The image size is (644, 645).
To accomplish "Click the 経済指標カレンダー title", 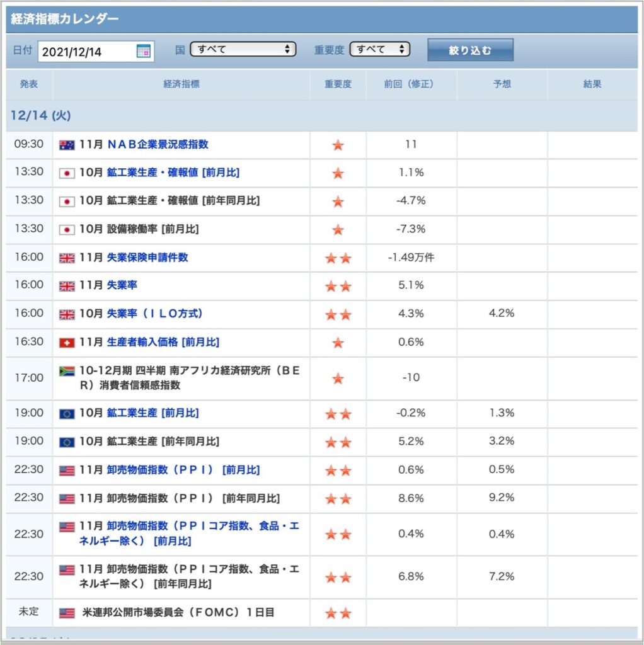I will [x=65, y=19].
